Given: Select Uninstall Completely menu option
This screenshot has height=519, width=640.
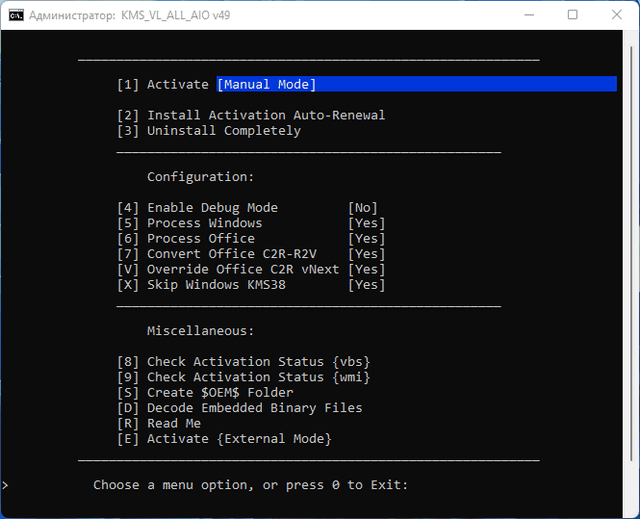Looking at the screenshot, I should click(208, 131).
